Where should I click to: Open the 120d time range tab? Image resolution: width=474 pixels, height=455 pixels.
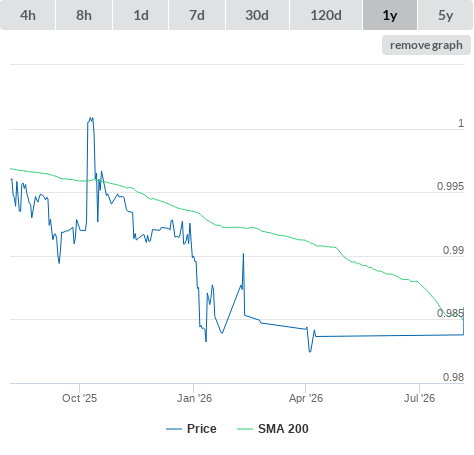pyautogui.click(x=326, y=15)
